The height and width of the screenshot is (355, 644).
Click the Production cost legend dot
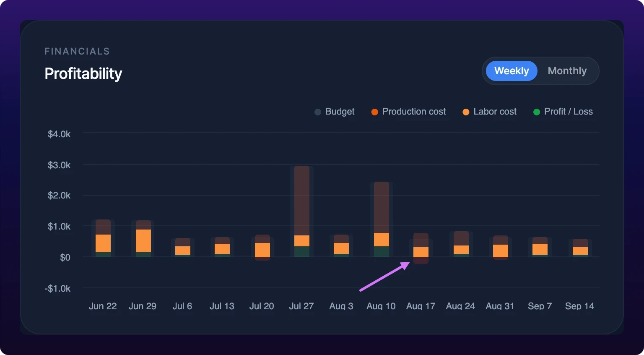(375, 112)
